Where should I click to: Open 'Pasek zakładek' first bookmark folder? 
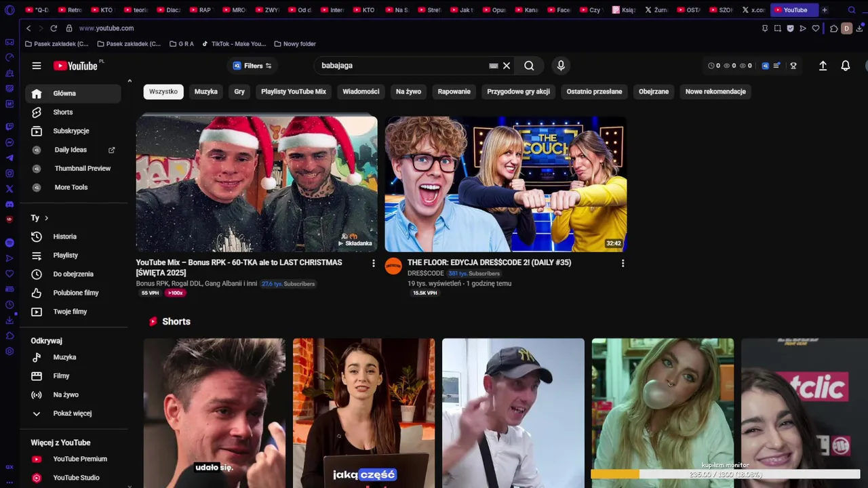click(56, 44)
